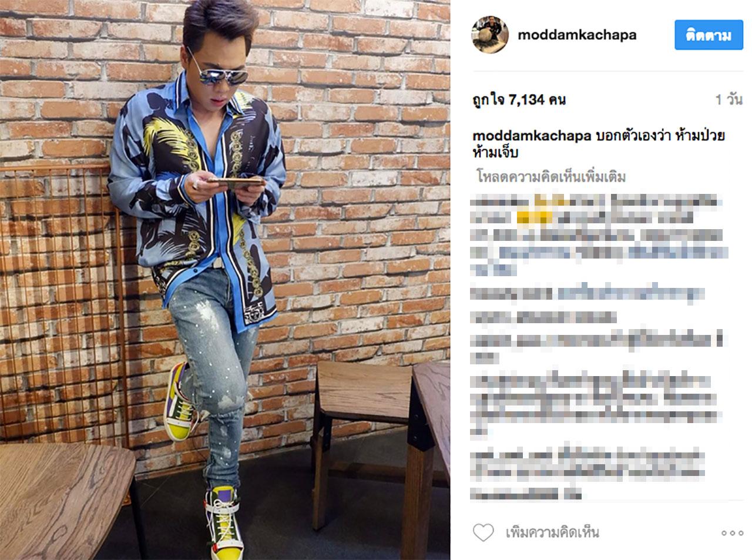Click the first blurred comment
The height and width of the screenshot is (560, 752).
pyautogui.click(x=596, y=235)
